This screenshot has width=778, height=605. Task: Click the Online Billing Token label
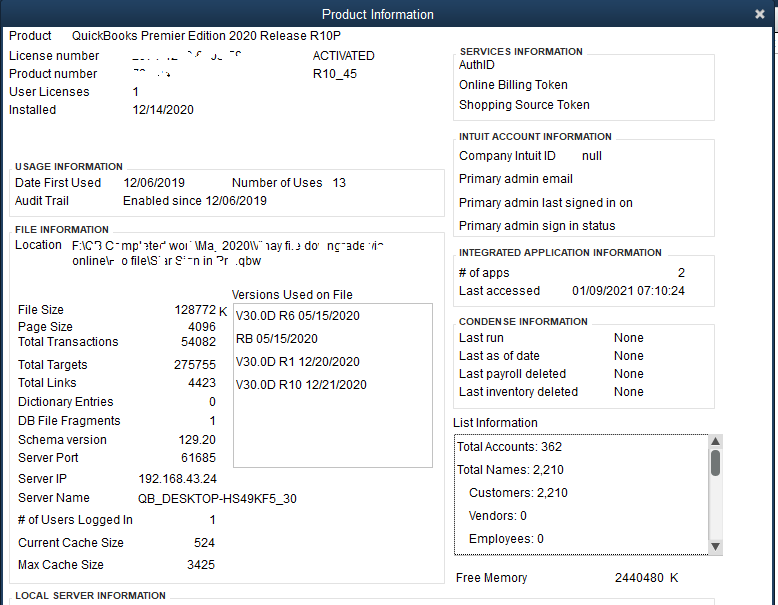click(513, 85)
